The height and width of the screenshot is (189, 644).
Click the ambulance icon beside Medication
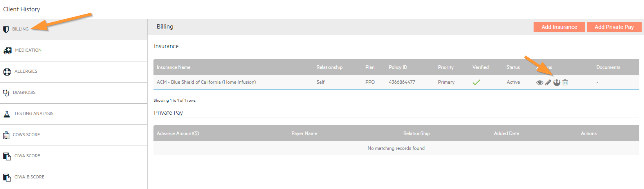7,50
